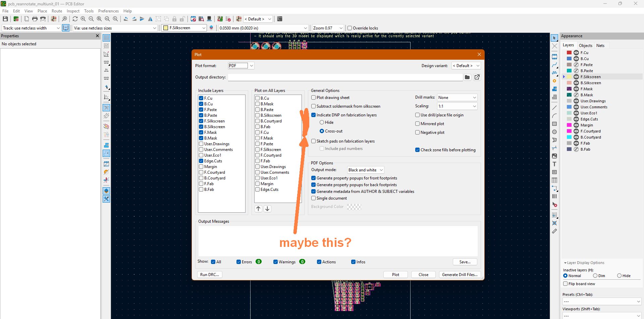Hide the F.Mask layer visibility eye
This screenshot has width=644, height=319.
click(x=576, y=89)
